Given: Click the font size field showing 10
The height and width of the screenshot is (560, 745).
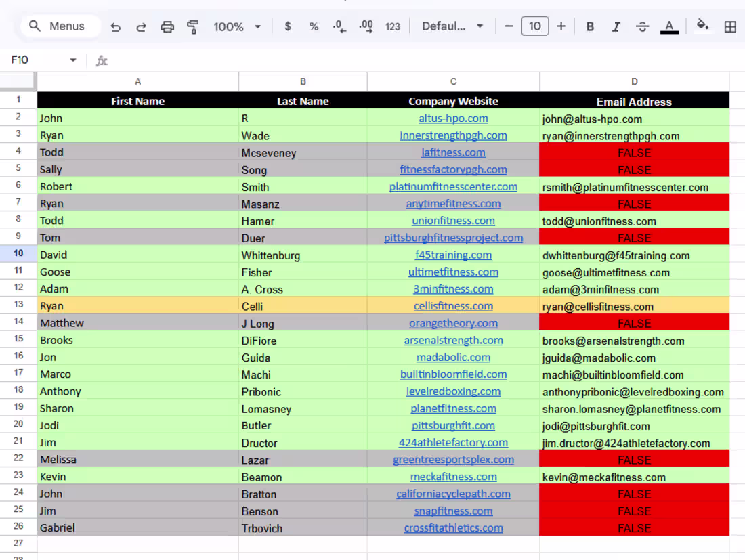Looking at the screenshot, I should coord(535,26).
